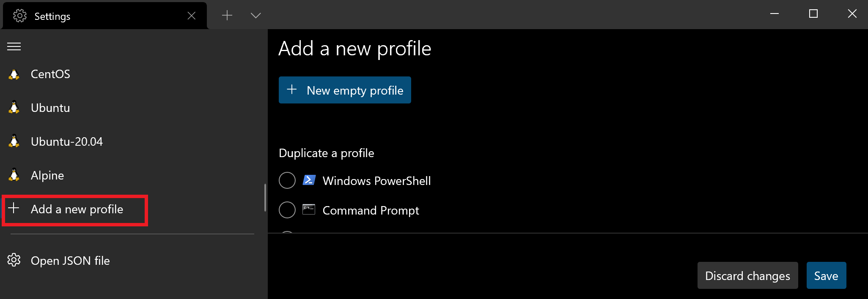Image resolution: width=868 pixels, height=299 pixels.
Task: Click the Add a new profile page title
Action: [355, 49]
